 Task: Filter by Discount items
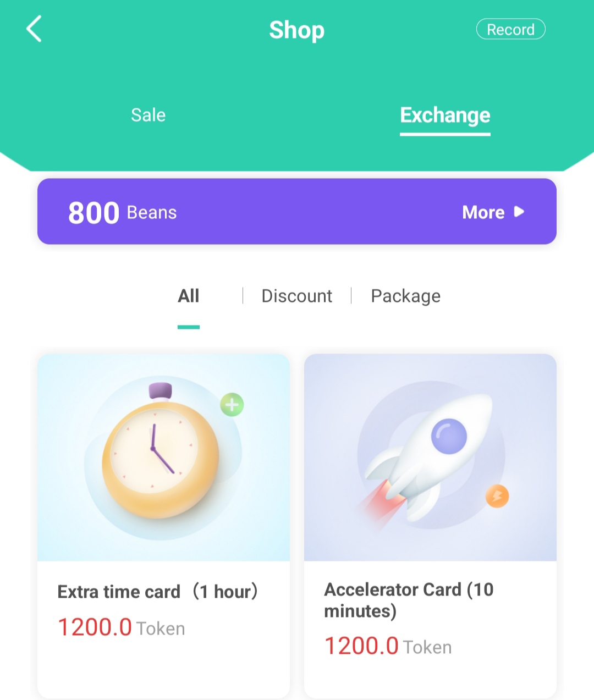coord(296,296)
